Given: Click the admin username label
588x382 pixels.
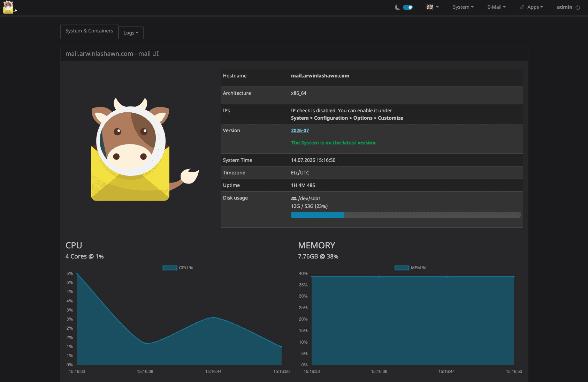Looking at the screenshot, I should (x=564, y=7).
